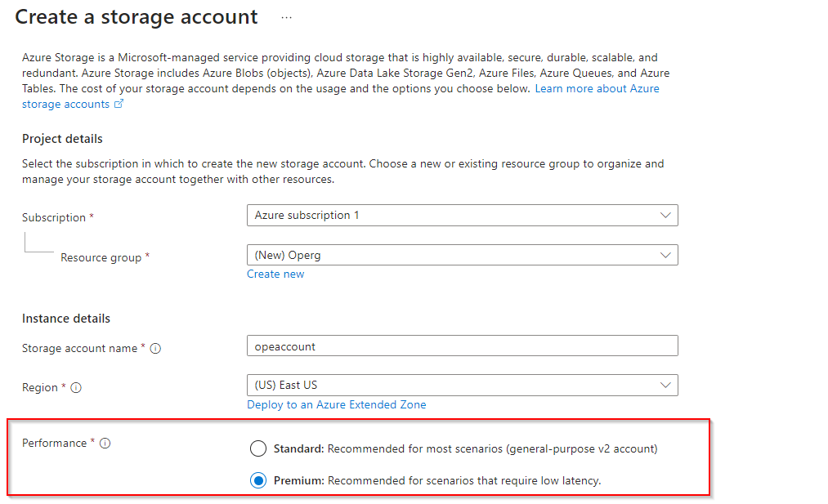
Task: Follow 'Deploy to an Azure Extended Zone' link
Action: tap(336, 404)
